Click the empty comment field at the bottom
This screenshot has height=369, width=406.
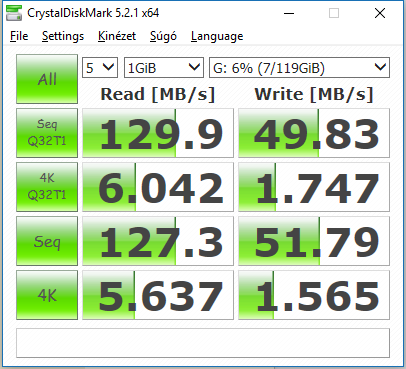pos(203,343)
